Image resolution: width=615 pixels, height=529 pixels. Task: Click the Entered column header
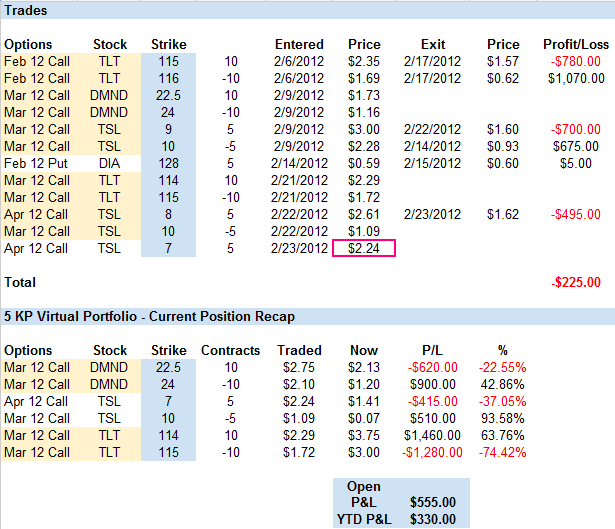[x=299, y=44]
